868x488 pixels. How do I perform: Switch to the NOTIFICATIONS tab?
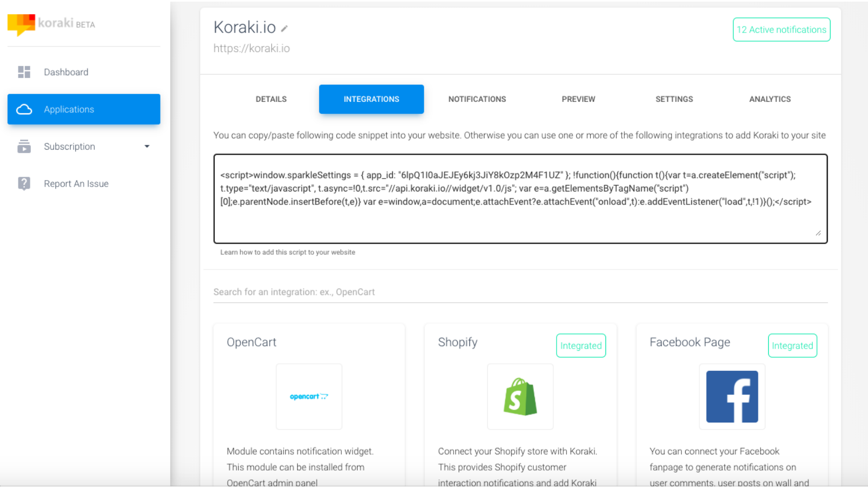tap(477, 99)
